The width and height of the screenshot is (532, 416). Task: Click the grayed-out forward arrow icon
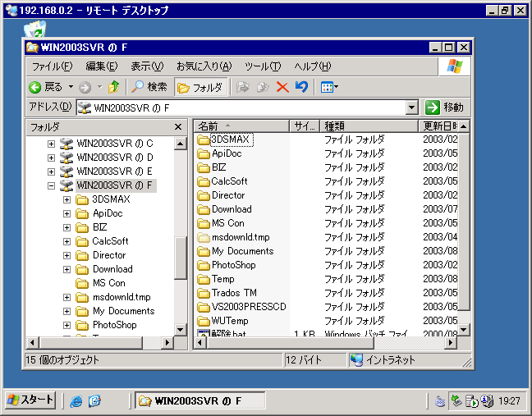85,88
